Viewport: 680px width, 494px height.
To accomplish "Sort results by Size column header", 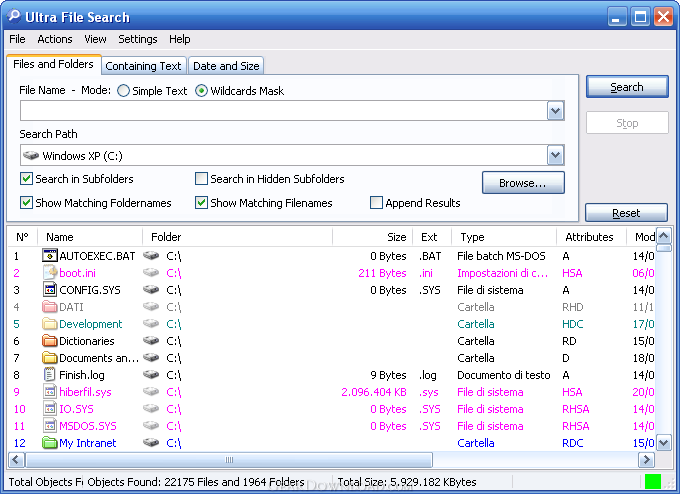I will tap(373, 237).
